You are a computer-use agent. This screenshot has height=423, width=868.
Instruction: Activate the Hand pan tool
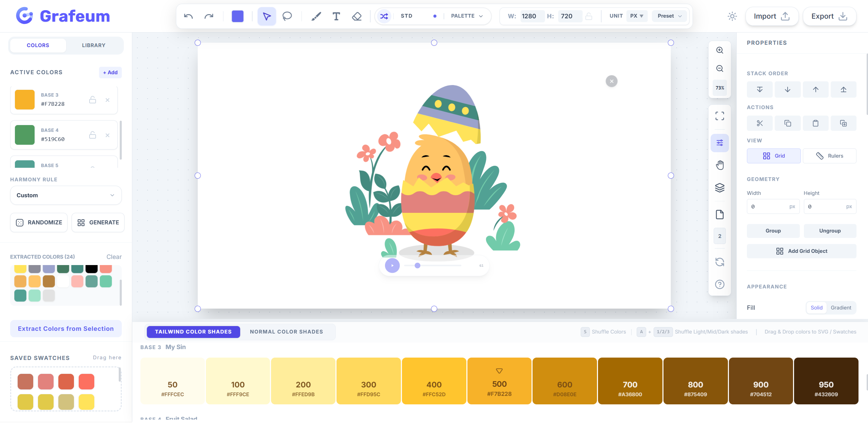point(720,165)
